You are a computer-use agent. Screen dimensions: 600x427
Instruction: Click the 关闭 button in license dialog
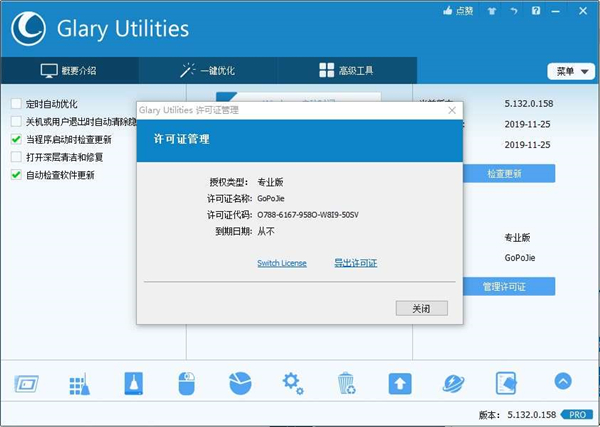click(x=422, y=308)
